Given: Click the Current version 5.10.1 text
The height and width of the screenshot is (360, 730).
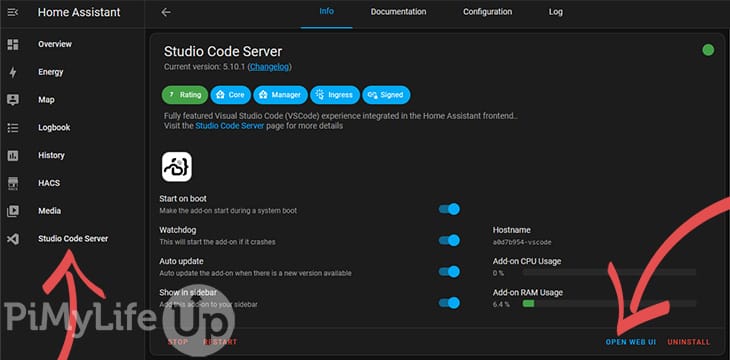Looking at the screenshot, I should [x=204, y=67].
